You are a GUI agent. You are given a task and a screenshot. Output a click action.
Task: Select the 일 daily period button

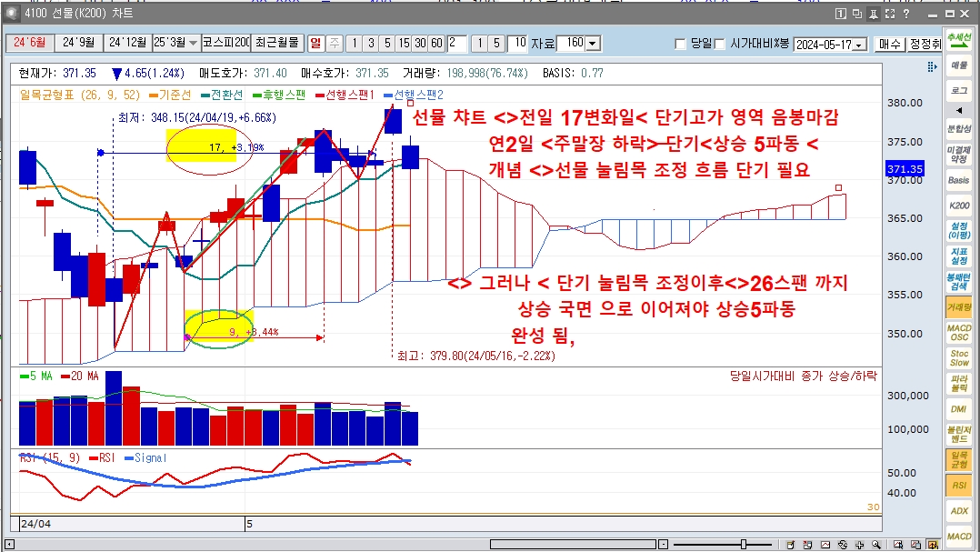[x=315, y=43]
